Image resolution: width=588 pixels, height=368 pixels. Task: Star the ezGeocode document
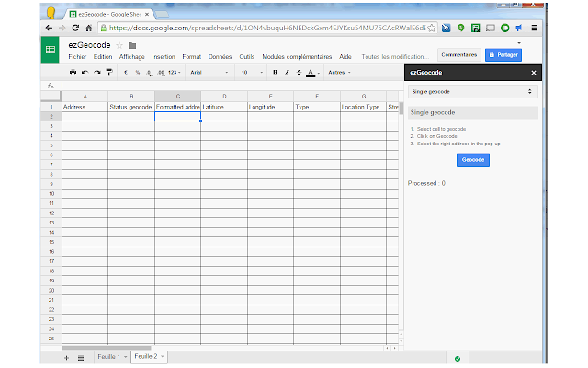119,45
